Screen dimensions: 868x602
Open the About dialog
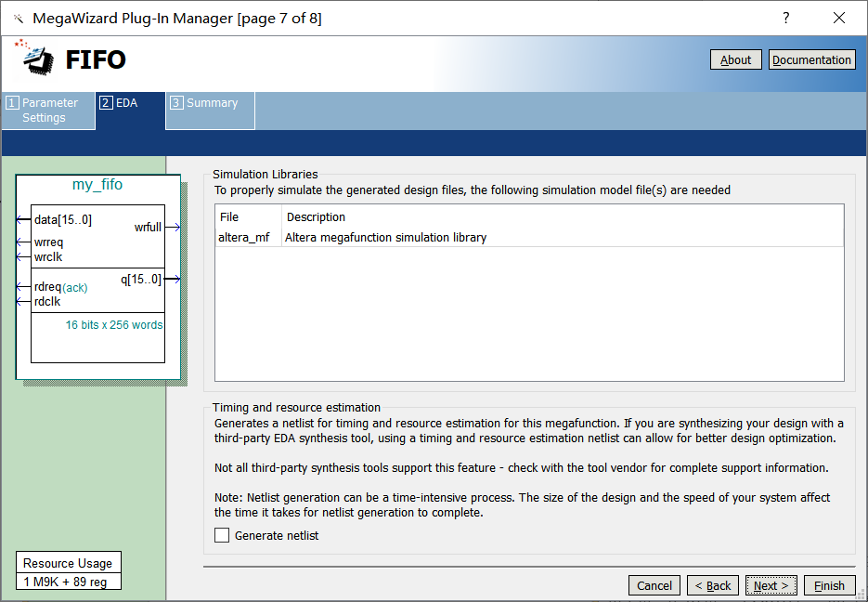(x=735, y=59)
